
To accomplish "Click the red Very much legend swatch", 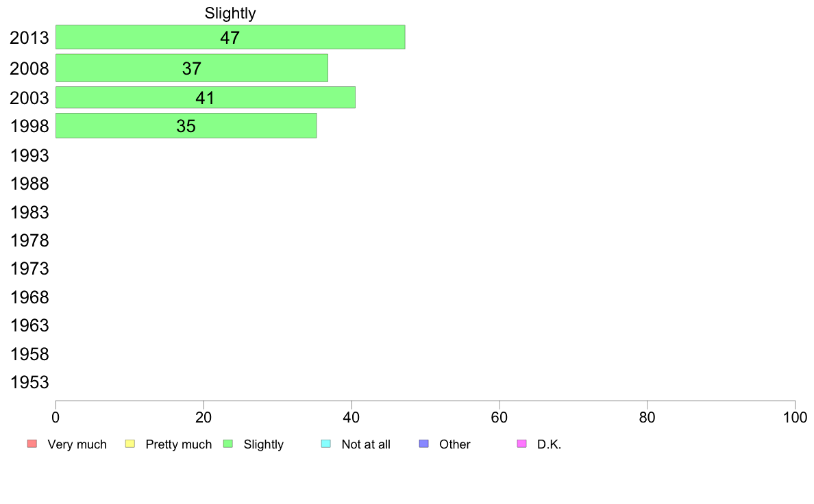I will click(x=32, y=444).
